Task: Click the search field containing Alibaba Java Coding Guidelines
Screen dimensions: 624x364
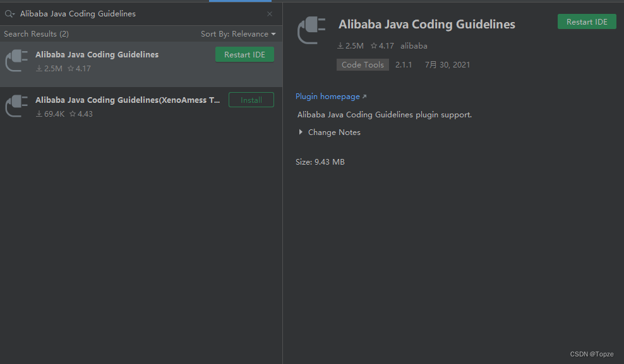Action: [141, 14]
